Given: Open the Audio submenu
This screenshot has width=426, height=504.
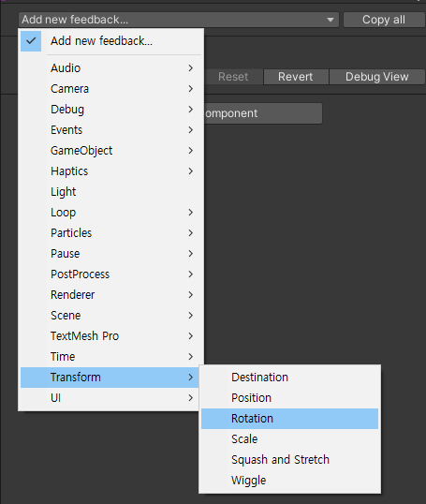Looking at the screenshot, I should (110, 68).
